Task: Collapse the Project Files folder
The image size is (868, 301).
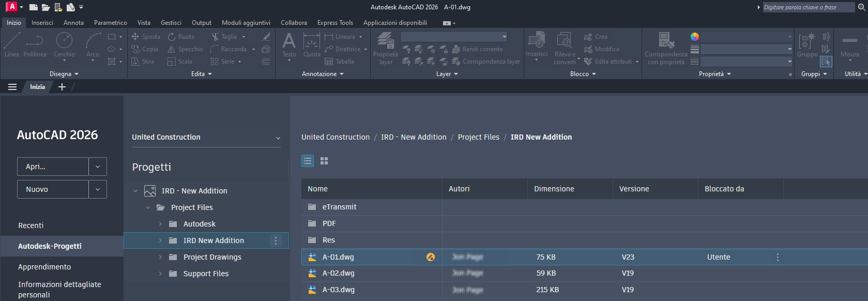Action: point(148,207)
